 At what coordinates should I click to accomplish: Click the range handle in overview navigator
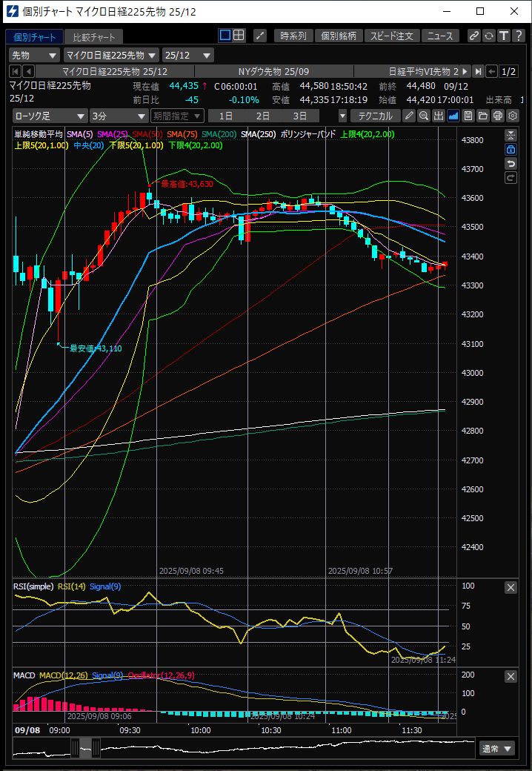[86, 748]
